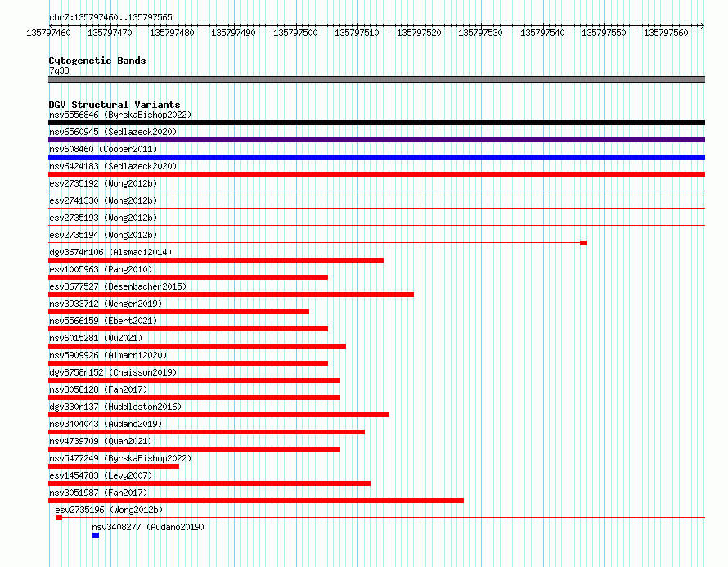
Task: Open dgv330n137 (Huddleston2016) label
Action: click(115, 407)
